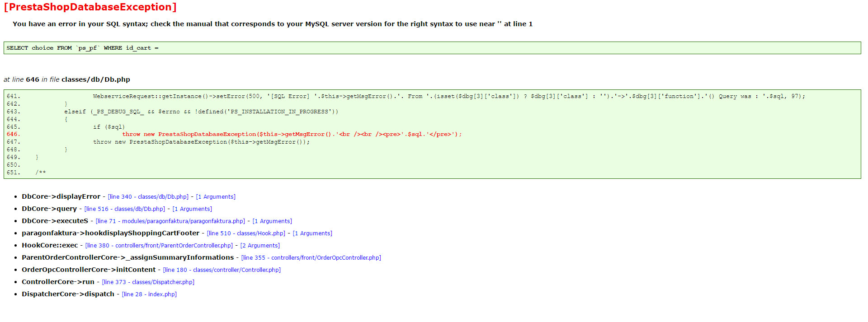Open the line 180 Controller.php link
This screenshot has width=868, height=322.
point(222,270)
